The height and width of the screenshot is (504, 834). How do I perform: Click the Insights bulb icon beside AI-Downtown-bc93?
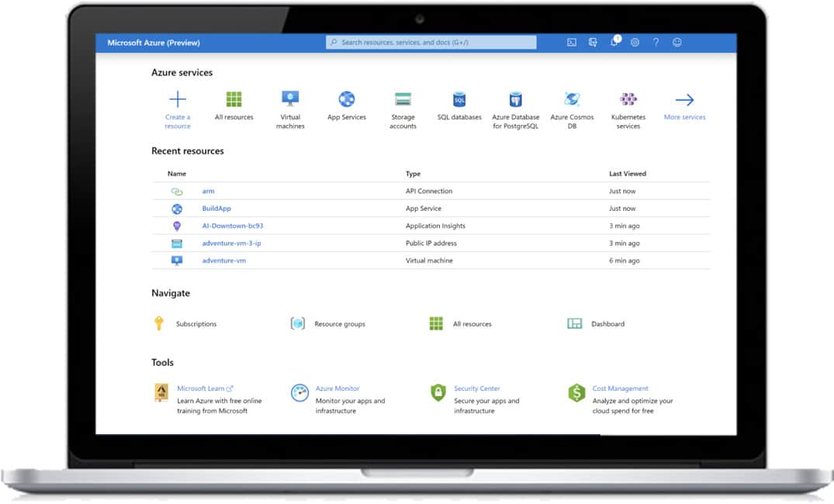(x=177, y=226)
